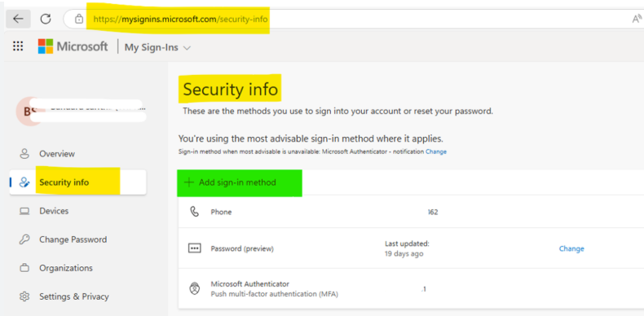This screenshot has width=644, height=316.
Task: Expand the My Sign-Ins dropdown chevron
Action: [x=187, y=48]
